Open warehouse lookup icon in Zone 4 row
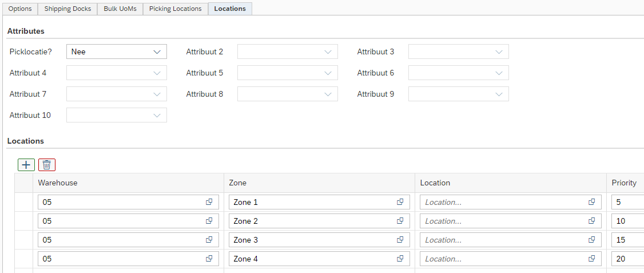 click(209, 259)
